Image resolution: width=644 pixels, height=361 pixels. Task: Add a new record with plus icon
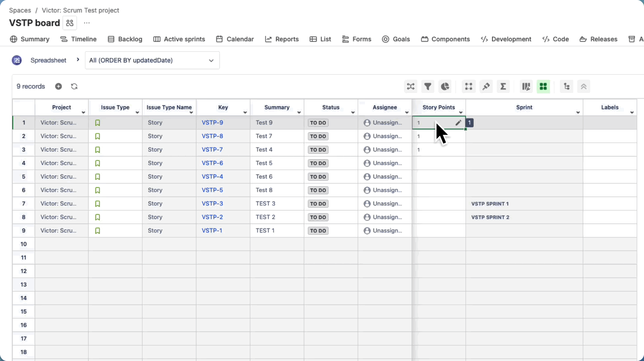coord(58,87)
